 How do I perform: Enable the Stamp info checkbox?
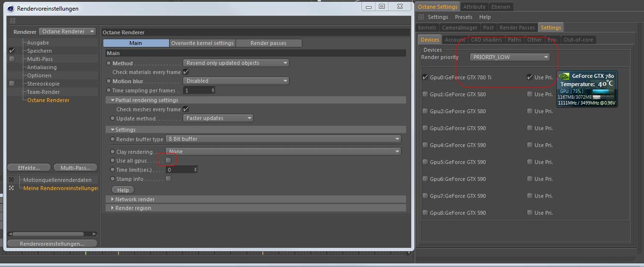coord(168,178)
